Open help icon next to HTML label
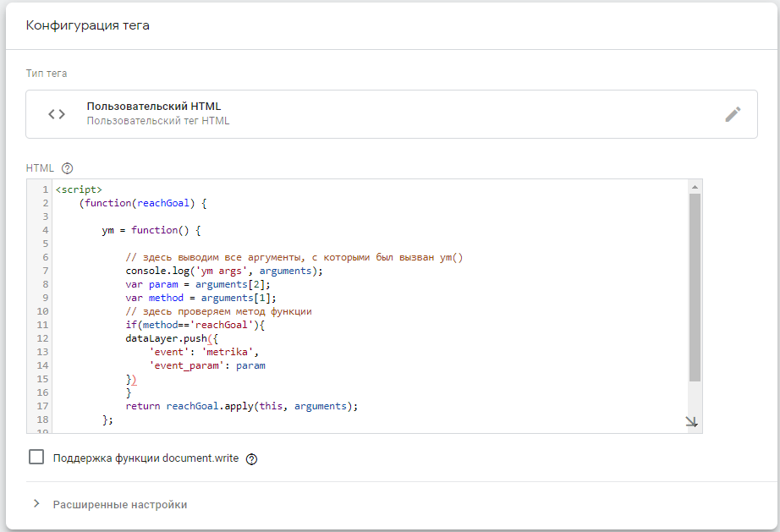This screenshot has height=532, width=780. (68, 168)
